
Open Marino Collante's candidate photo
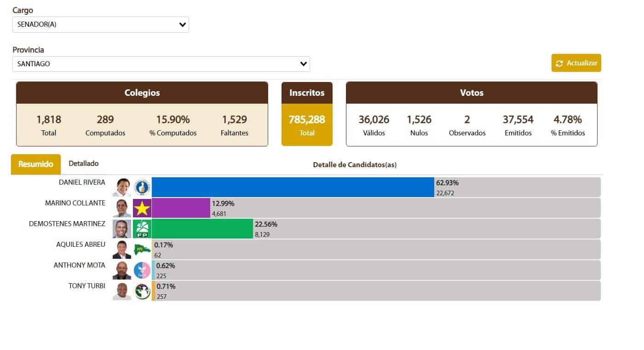tap(122, 208)
